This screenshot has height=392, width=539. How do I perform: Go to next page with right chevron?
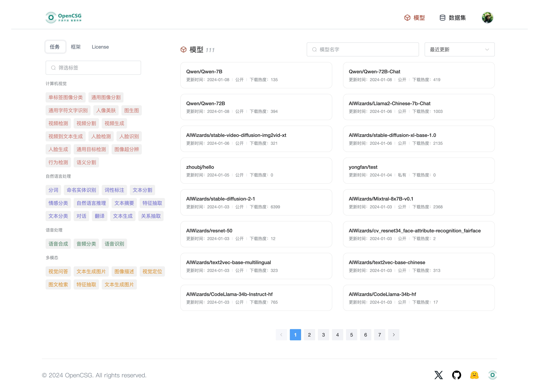[394, 334]
